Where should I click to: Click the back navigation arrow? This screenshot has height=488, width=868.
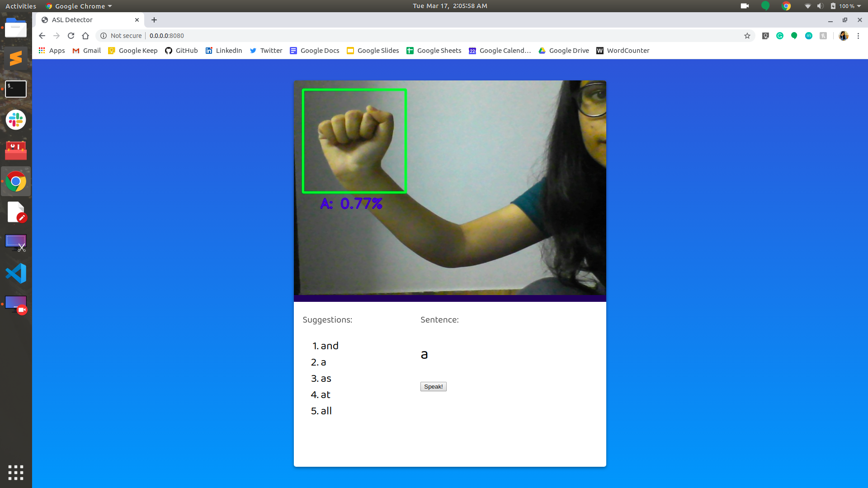click(x=42, y=36)
